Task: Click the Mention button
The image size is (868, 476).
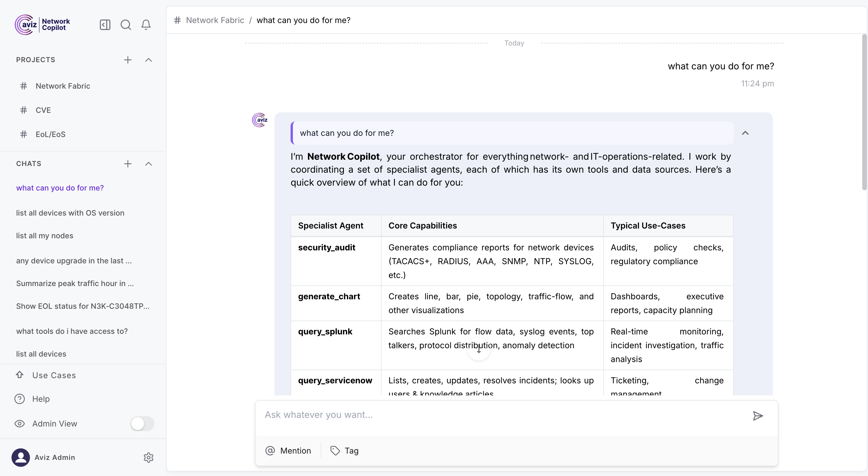Action: coord(289,450)
